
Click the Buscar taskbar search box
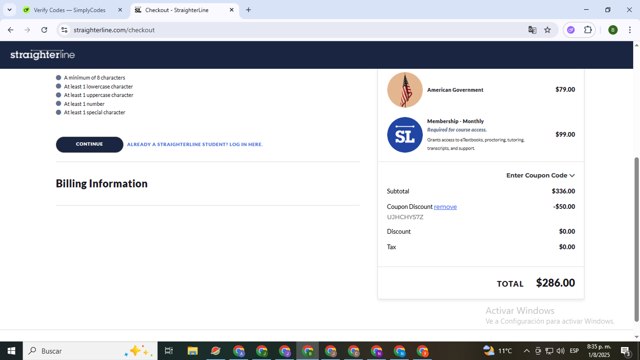click(x=90, y=351)
